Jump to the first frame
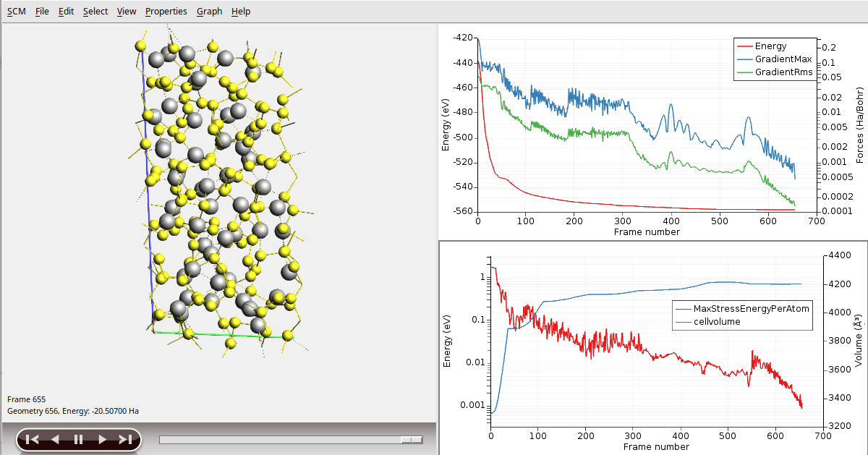 (32, 439)
